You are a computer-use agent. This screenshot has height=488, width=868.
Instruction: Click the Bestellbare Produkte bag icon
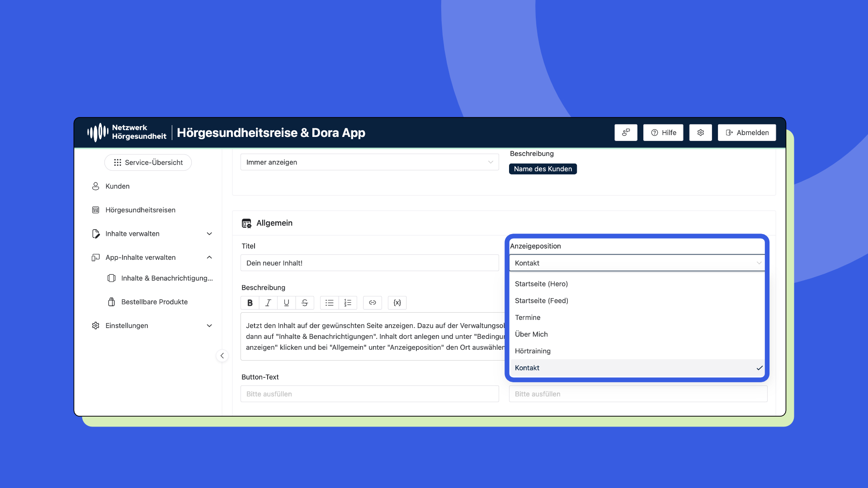pyautogui.click(x=111, y=302)
